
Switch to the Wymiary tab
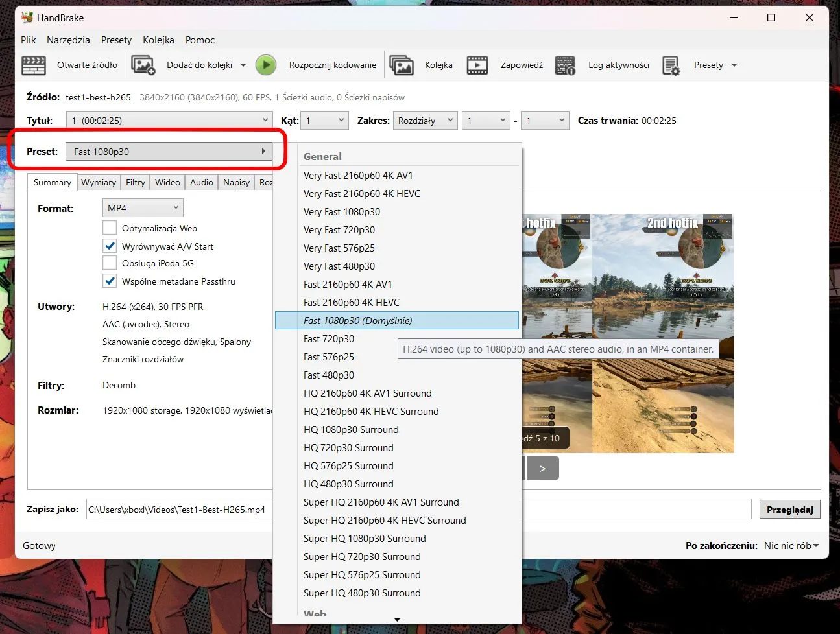pos(99,182)
